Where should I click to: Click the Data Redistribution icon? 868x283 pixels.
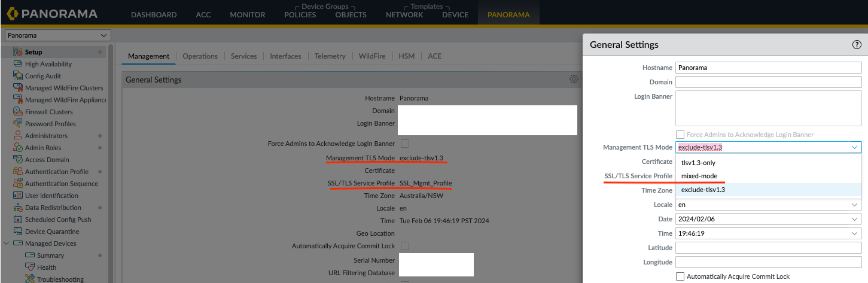pyautogui.click(x=18, y=208)
